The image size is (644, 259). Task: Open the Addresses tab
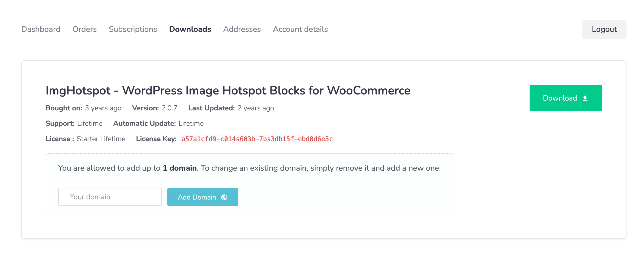(242, 29)
